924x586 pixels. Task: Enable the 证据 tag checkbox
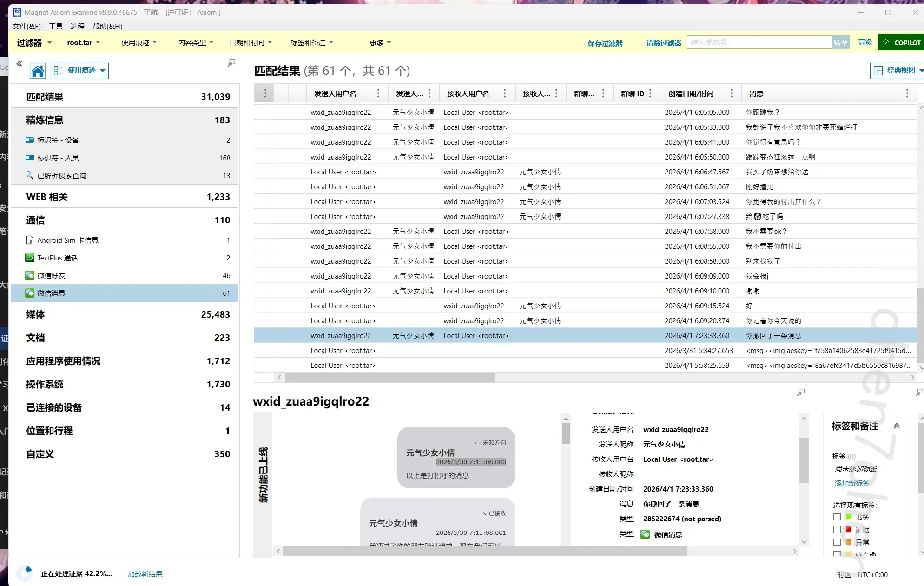[x=837, y=529]
